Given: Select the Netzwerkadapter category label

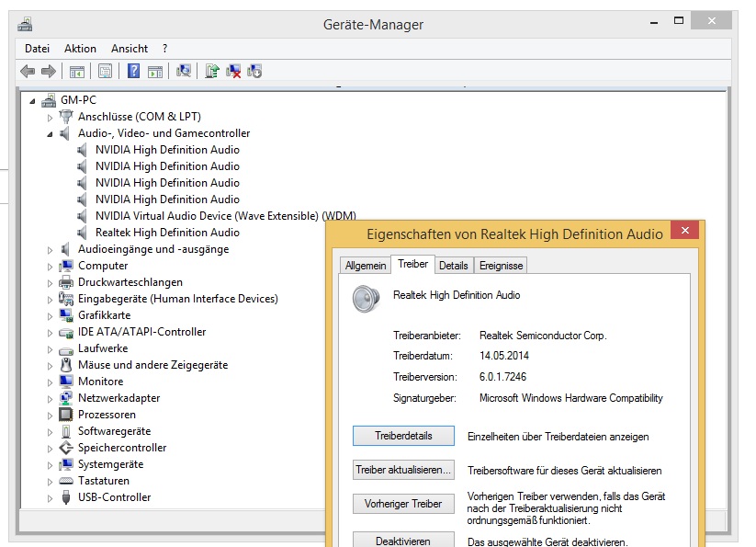Looking at the screenshot, I should 119,398.
